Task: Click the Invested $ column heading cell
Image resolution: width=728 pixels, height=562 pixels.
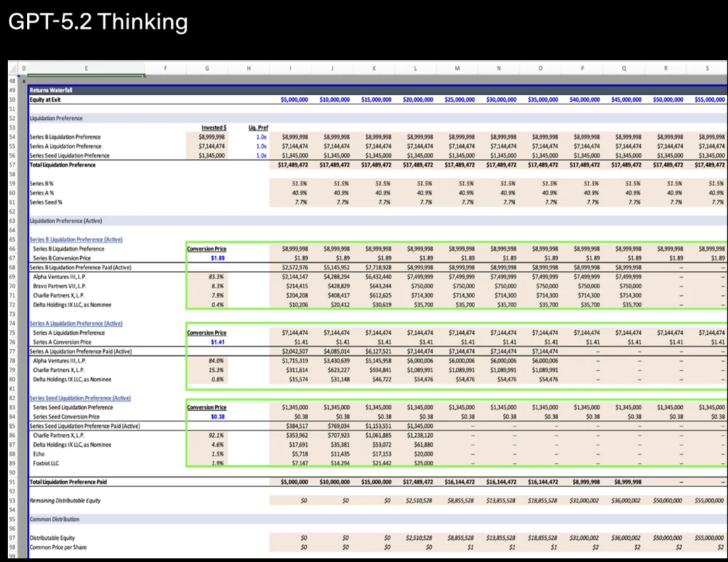Action: pyautogui.click(x=214, y=127)
